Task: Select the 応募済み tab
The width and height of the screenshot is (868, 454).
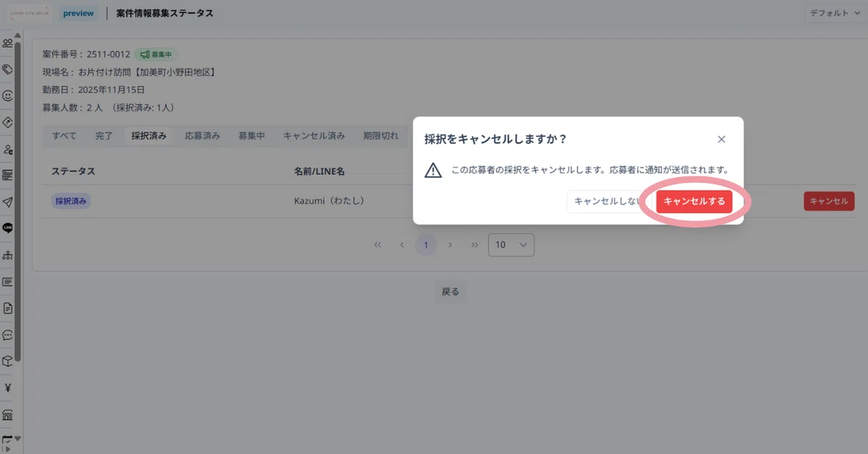Action: 203,135
